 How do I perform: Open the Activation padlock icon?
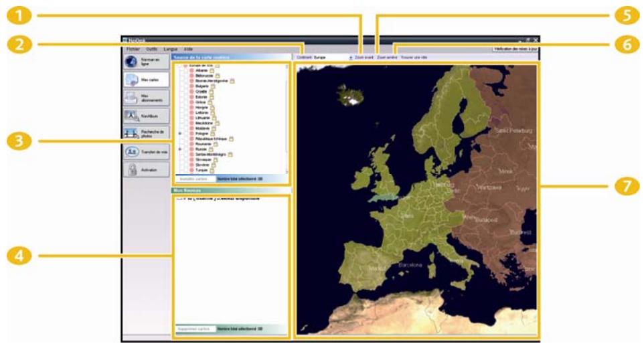[x=132, y=170]
